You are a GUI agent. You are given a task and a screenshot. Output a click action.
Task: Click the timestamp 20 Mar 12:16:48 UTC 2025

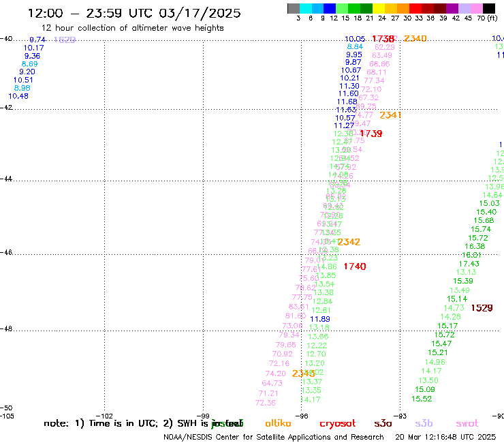(x=445, y=437)
